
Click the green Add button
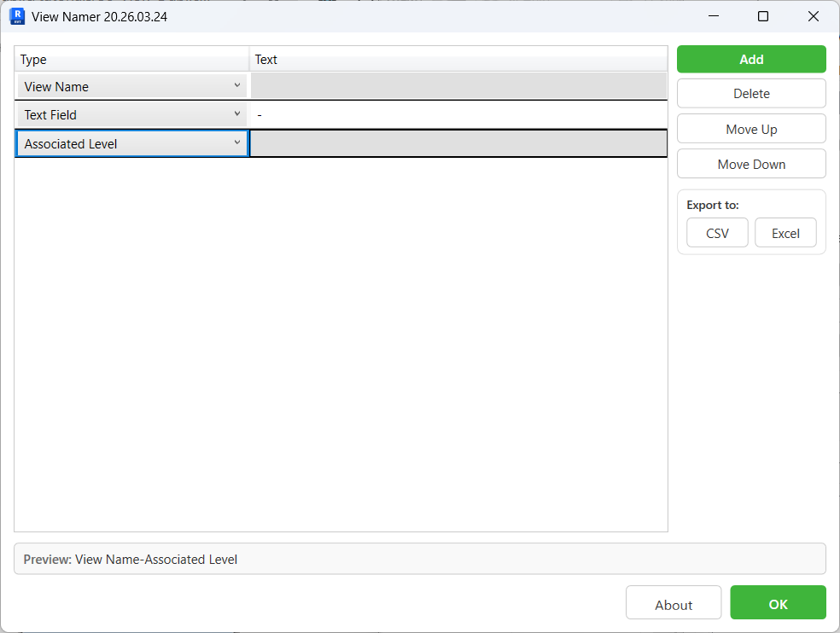pos(750,59)
